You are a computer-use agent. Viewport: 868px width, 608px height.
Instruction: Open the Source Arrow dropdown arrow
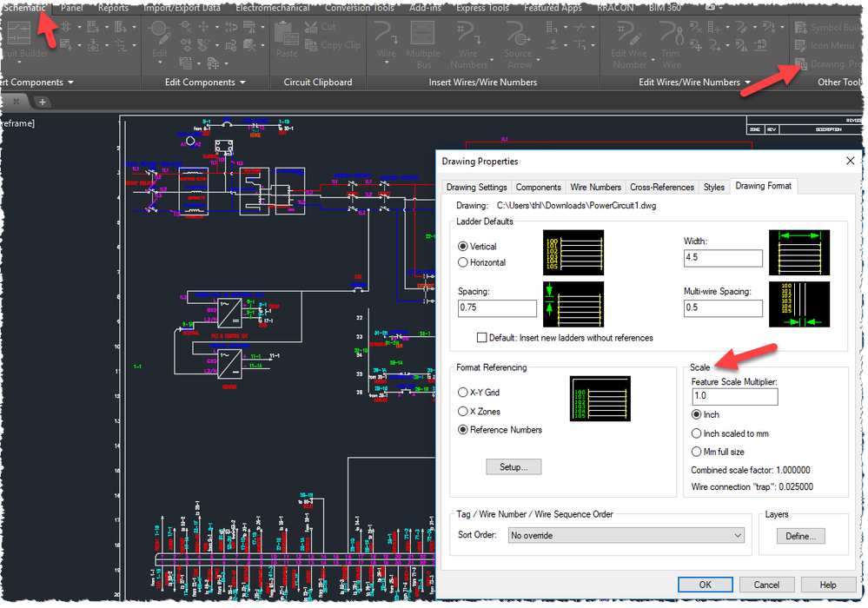pyautogui.click(x=538, y=60)
